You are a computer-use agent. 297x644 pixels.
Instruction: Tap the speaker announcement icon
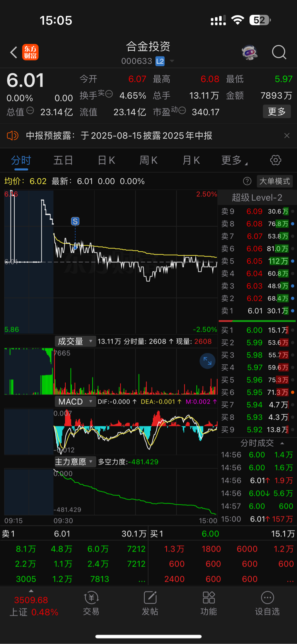tap(12, 136)
